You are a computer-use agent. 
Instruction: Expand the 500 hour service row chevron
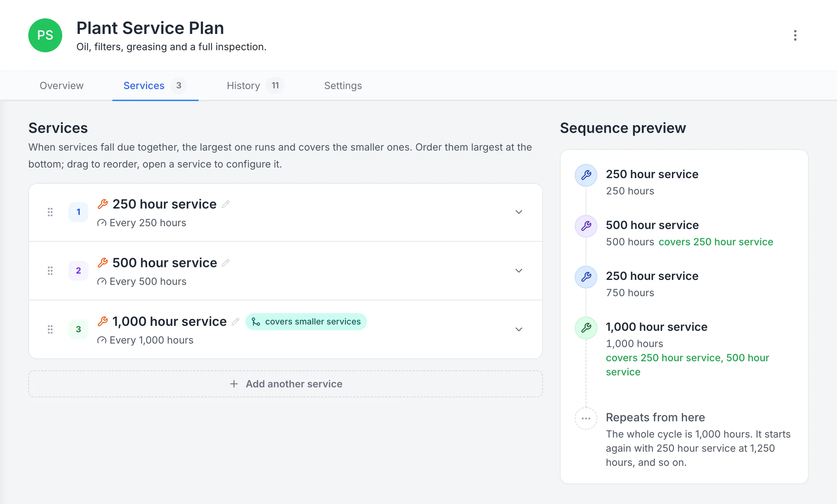point(519,271)
